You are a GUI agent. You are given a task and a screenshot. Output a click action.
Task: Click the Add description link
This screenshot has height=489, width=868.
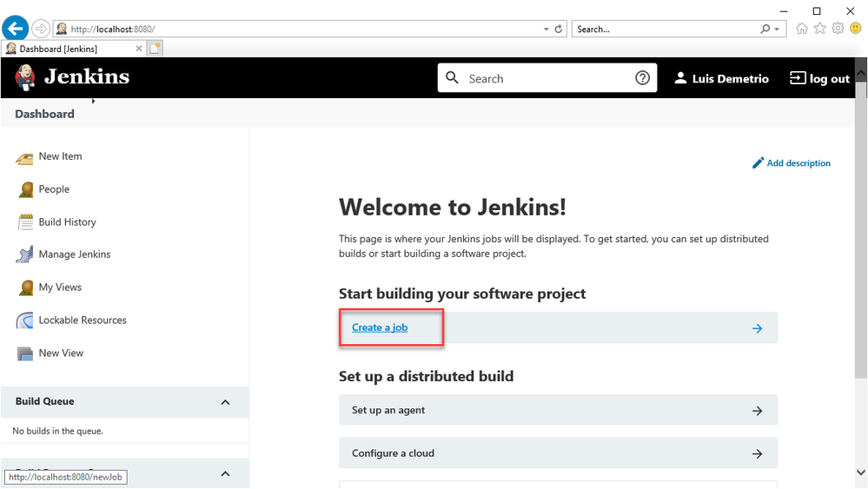798,163
